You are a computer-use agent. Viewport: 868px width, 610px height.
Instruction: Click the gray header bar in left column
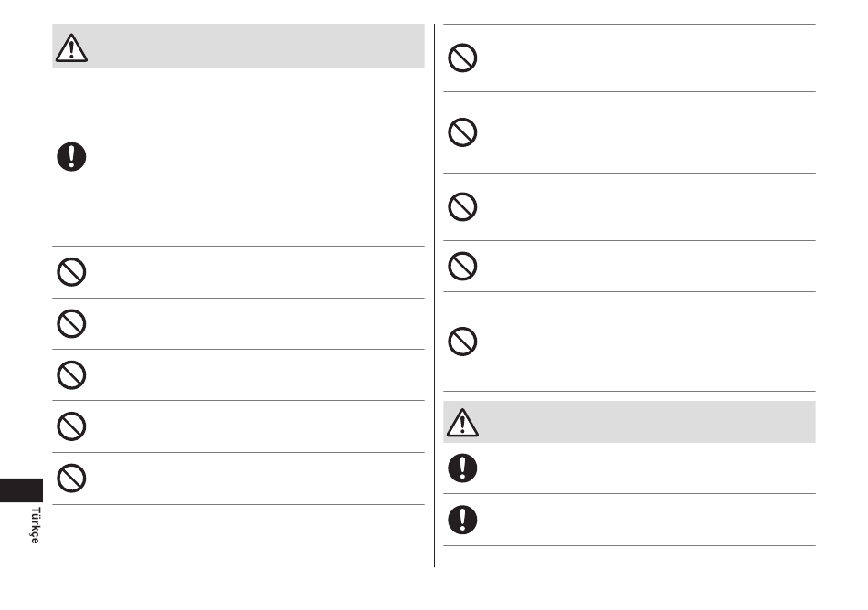coord(238,46)
